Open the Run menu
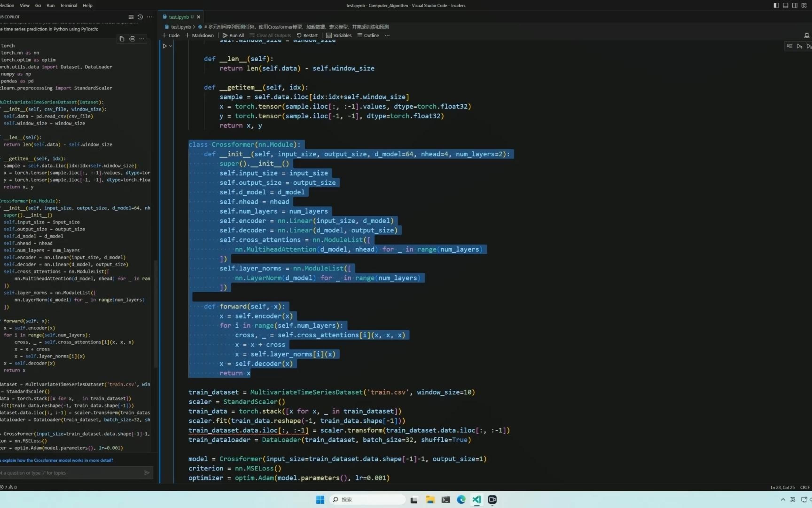This screenshot has width=812, height=508. (50, 5)
